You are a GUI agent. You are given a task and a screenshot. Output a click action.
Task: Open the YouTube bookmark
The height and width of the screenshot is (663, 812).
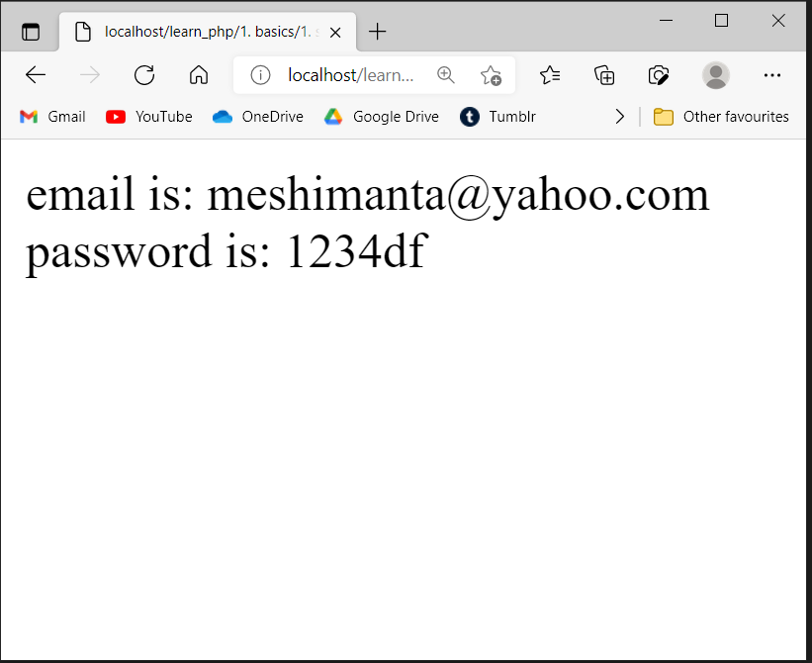tap(149, 117)
